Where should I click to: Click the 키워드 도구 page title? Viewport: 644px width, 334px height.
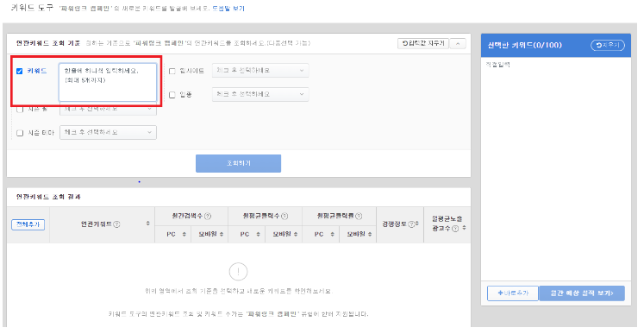pyautogui.click(x=32, y=8)
